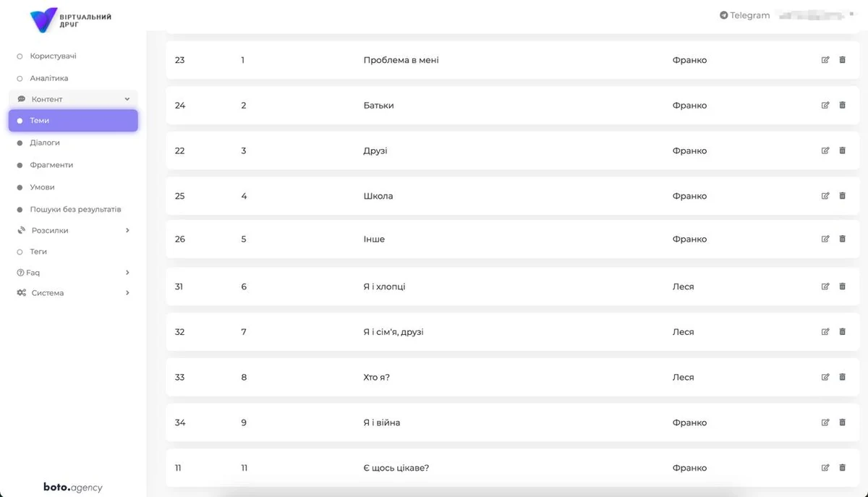Screen dimensions: 868x497
Task: Go to "Аналітика" in the sidebar
Action: pos(49,78)
